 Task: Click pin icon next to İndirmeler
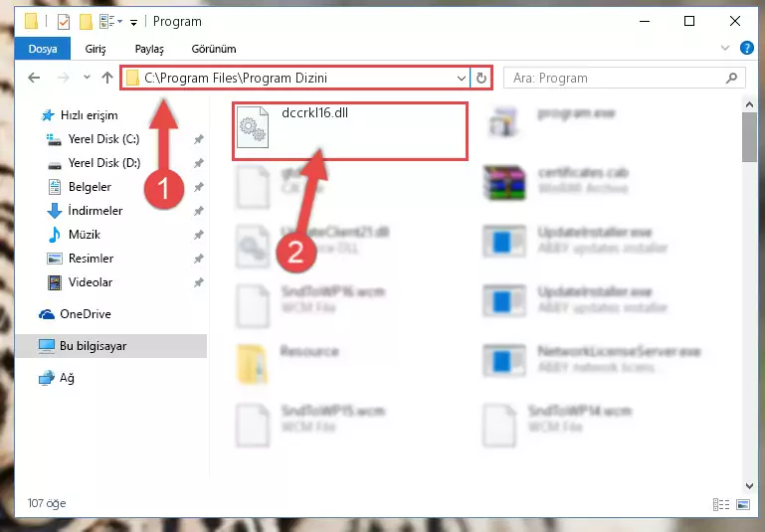tap(199, 211)
